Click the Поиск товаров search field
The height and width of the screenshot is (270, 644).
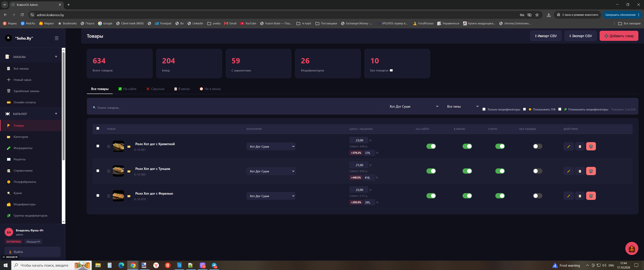click(x=236, y=108)
